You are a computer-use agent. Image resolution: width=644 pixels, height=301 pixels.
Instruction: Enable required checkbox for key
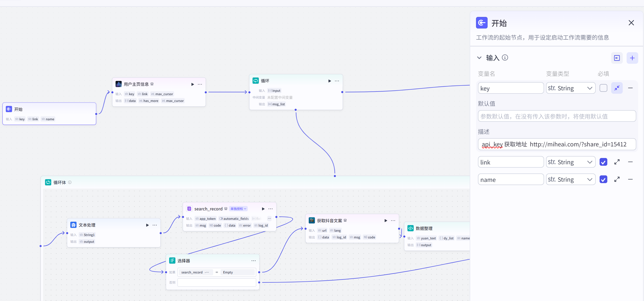(603, 88)
